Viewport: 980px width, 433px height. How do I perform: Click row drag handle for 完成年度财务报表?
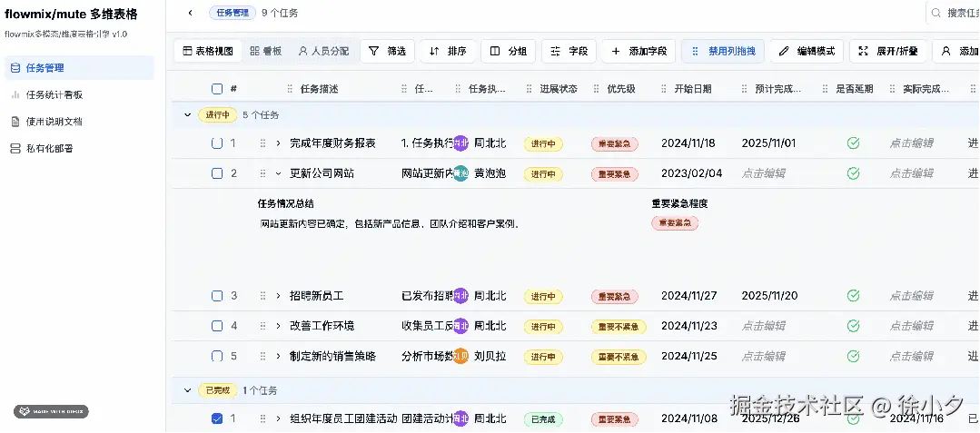[x=262, y=143]
